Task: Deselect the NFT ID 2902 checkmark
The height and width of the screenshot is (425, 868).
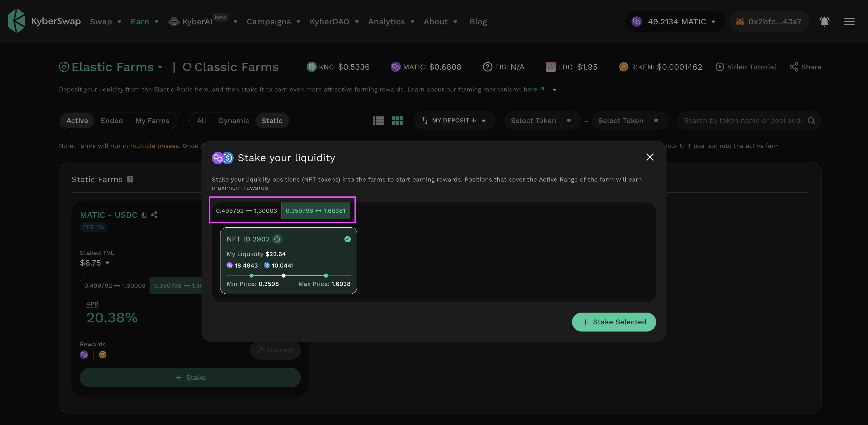Action: click(x=347, y=239)
